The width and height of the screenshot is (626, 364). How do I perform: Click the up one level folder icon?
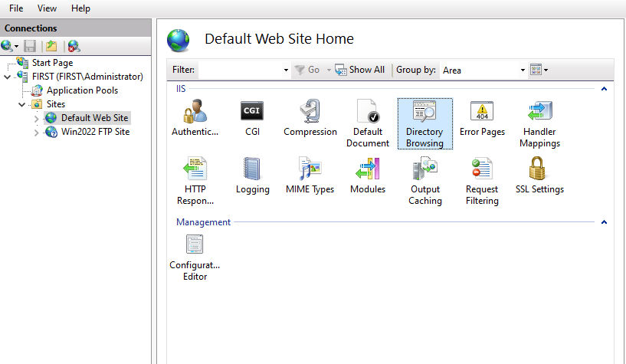click(51, 46)
